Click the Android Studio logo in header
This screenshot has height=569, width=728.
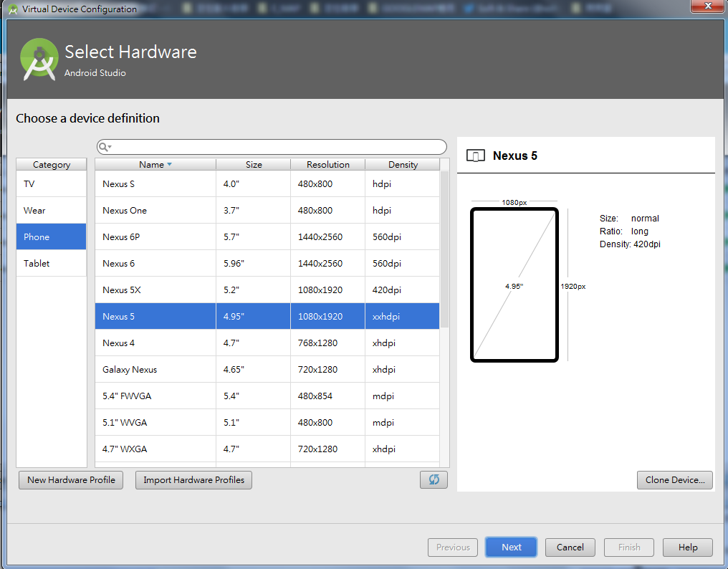pyautogui.click(x=39, y=60)
